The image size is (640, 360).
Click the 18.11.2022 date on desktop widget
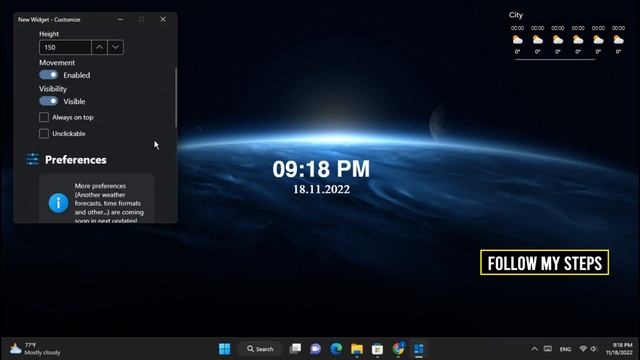tap(321, 189)
